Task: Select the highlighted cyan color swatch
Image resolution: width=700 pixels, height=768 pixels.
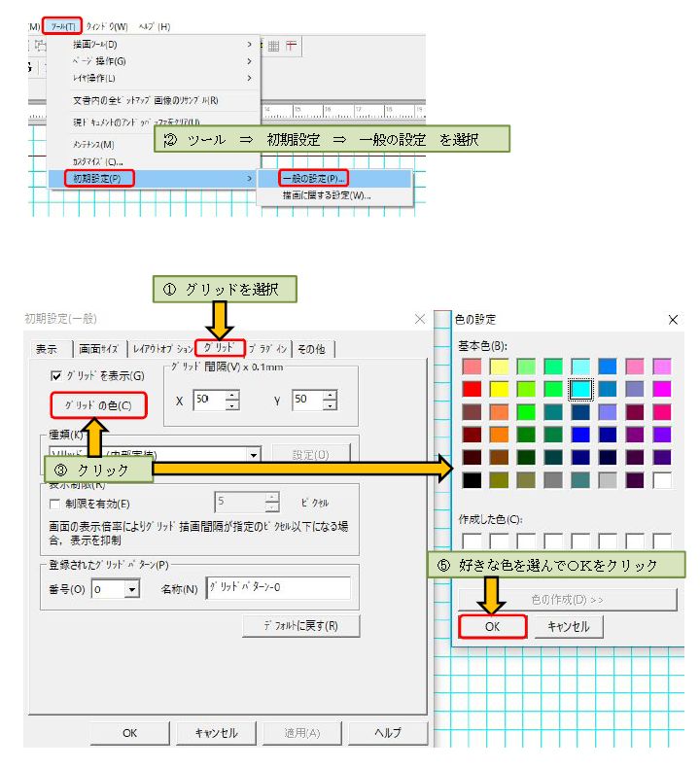Action: (x=580, y=390)
